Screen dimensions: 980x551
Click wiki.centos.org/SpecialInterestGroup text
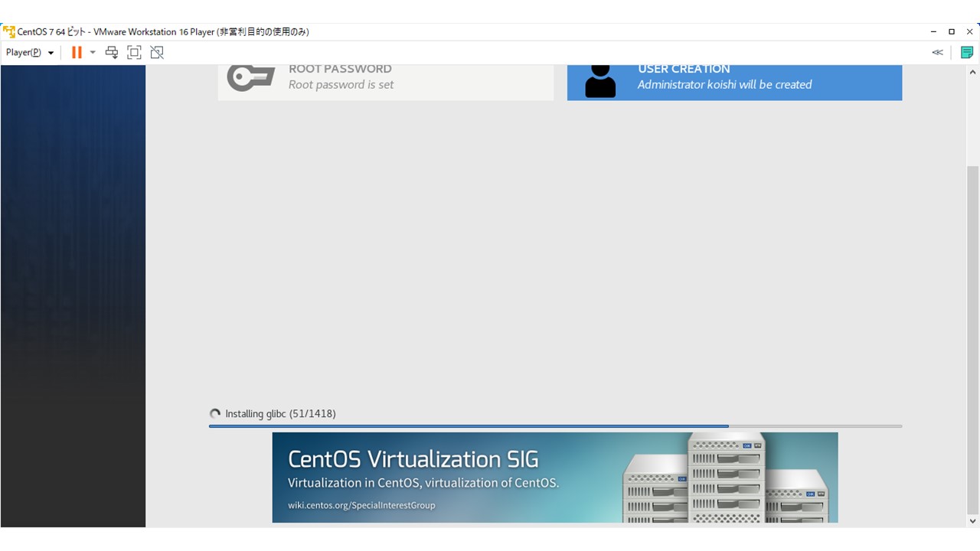click(361, 505)
